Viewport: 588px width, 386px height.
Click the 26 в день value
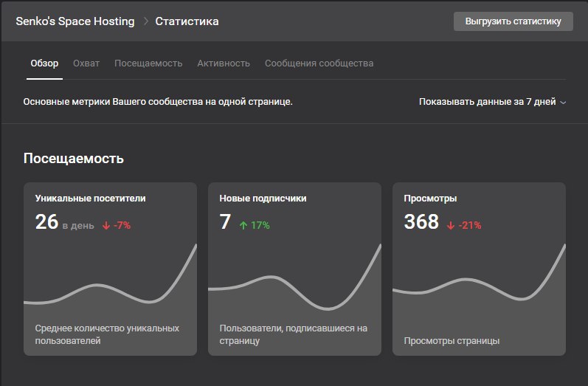64,221
